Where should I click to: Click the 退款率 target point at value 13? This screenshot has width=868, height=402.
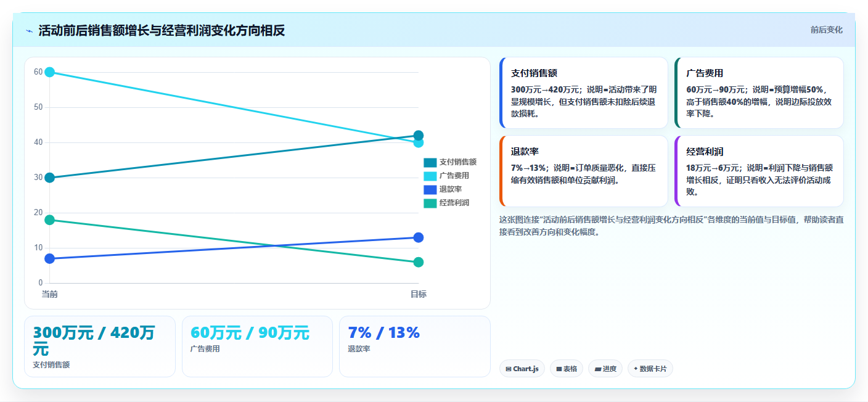tap(419, 237)
